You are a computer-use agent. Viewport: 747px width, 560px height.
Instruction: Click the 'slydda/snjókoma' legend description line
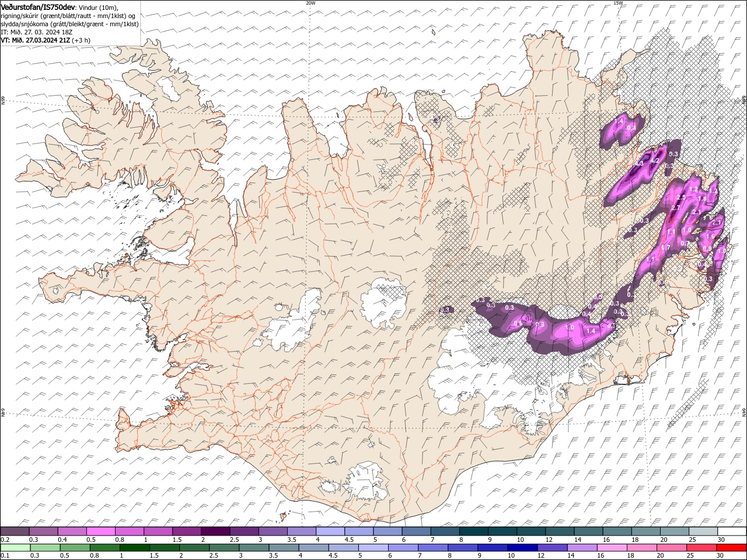tap(69, 24)
